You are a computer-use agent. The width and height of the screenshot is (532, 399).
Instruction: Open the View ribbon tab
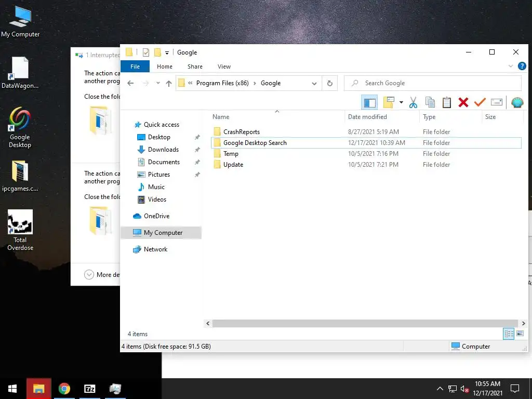(224, 66)
